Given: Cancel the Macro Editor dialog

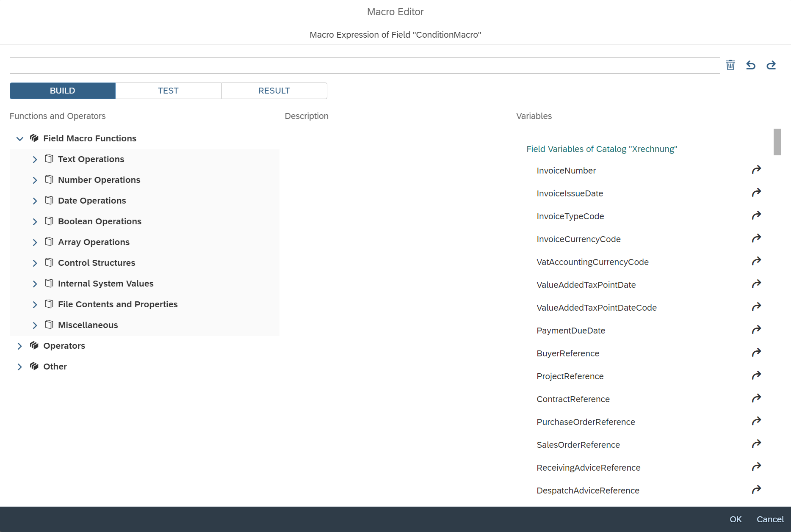Looking at the screenshot, I should (x=770, y=519).
